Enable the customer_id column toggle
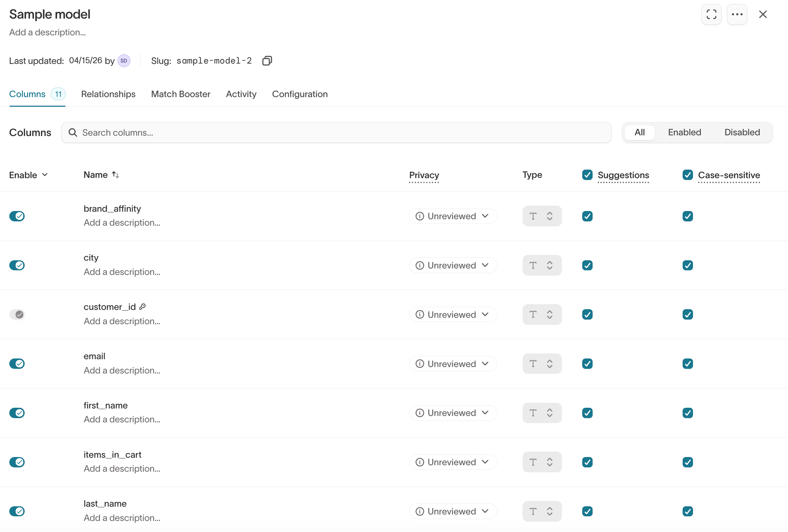The width and height of the screenshot is (788, 532). [x=19, y=314]
